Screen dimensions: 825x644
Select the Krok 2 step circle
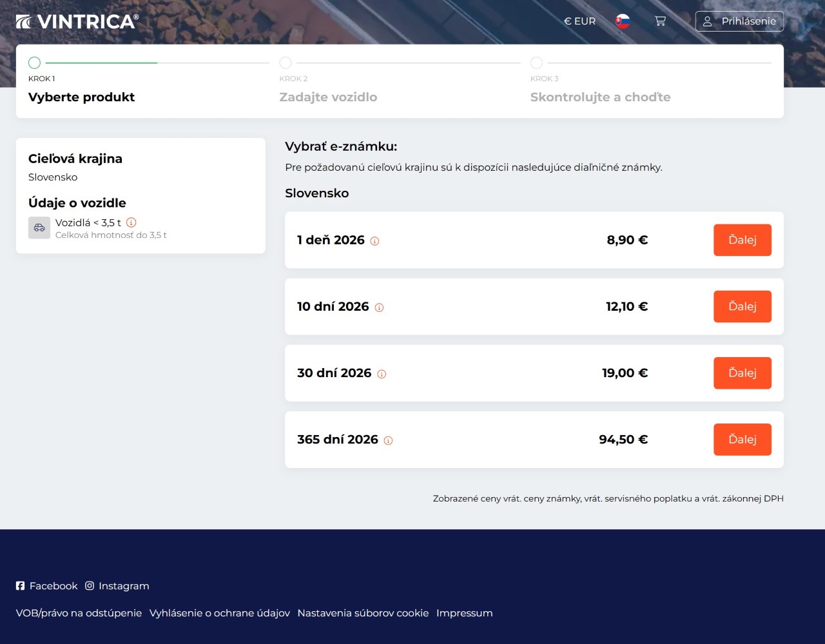pyautogui.click(x=286, y=63)
